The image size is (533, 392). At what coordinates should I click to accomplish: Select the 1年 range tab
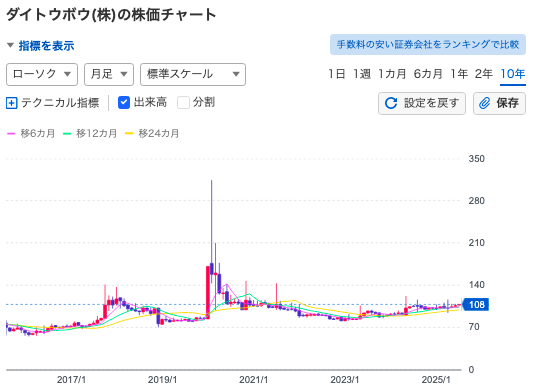pyautogui.click(x=459, y=74)
